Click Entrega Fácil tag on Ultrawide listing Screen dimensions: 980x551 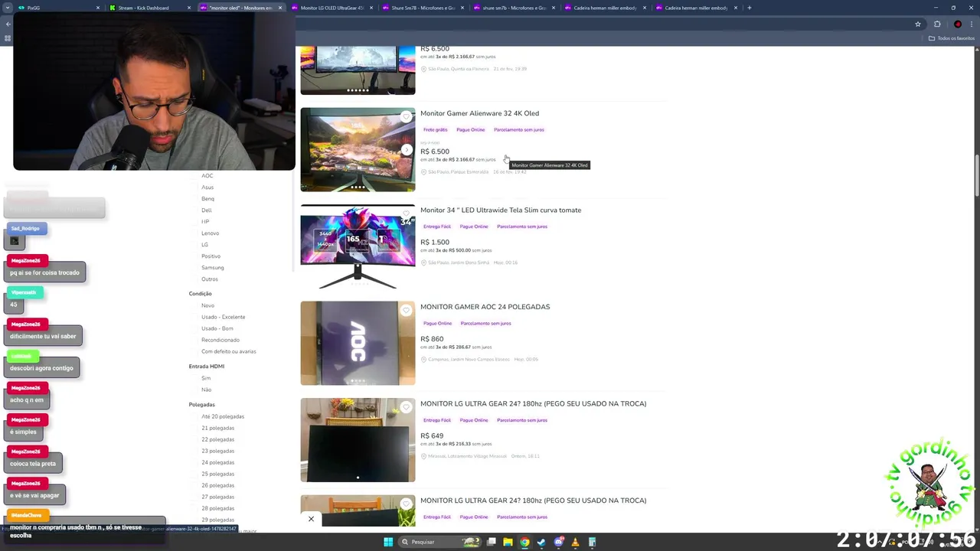[x=437, y=227]
